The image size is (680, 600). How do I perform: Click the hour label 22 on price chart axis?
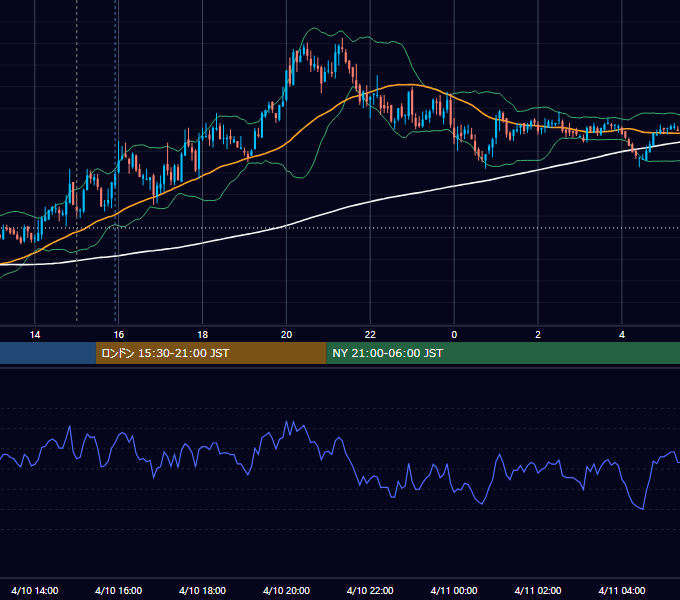370,335
